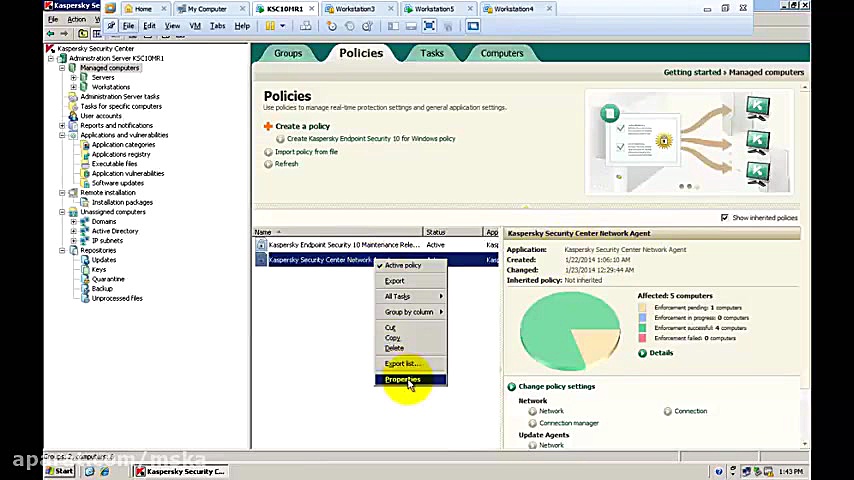The image size is (854, 480).
Task: Open Group by column submenu
Action: [411, 312]
